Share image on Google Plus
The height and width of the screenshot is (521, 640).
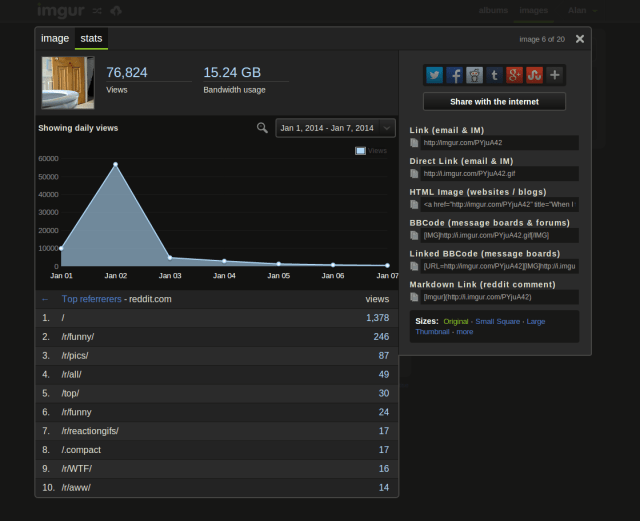(x=514, y=75)
